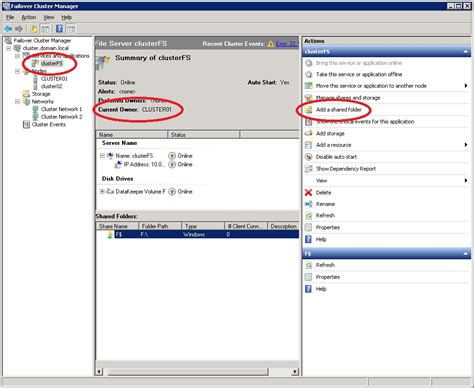Click the Help icon under clusterFS actions
Viewport: 474px width, 388px height.
tap(309, 239)
